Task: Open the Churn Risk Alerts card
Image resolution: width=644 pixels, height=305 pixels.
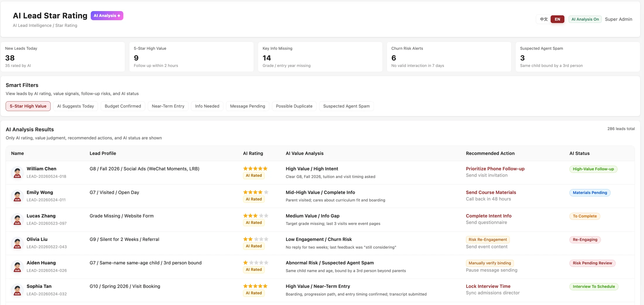Action: coord(449,57)
